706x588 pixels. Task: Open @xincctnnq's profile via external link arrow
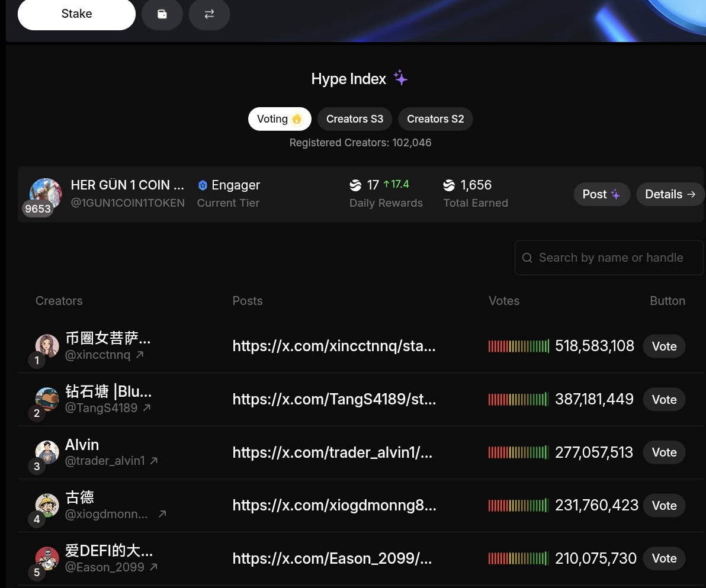[139, 354]
